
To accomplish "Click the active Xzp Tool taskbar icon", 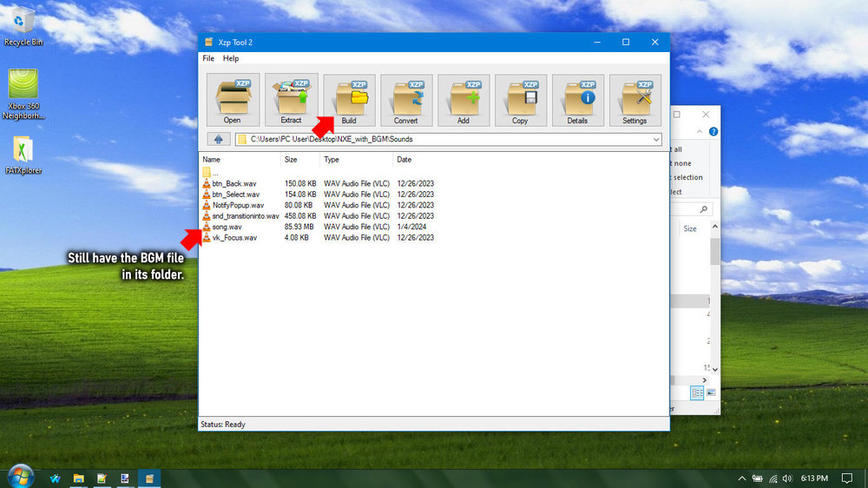I will tap(149, 478).
